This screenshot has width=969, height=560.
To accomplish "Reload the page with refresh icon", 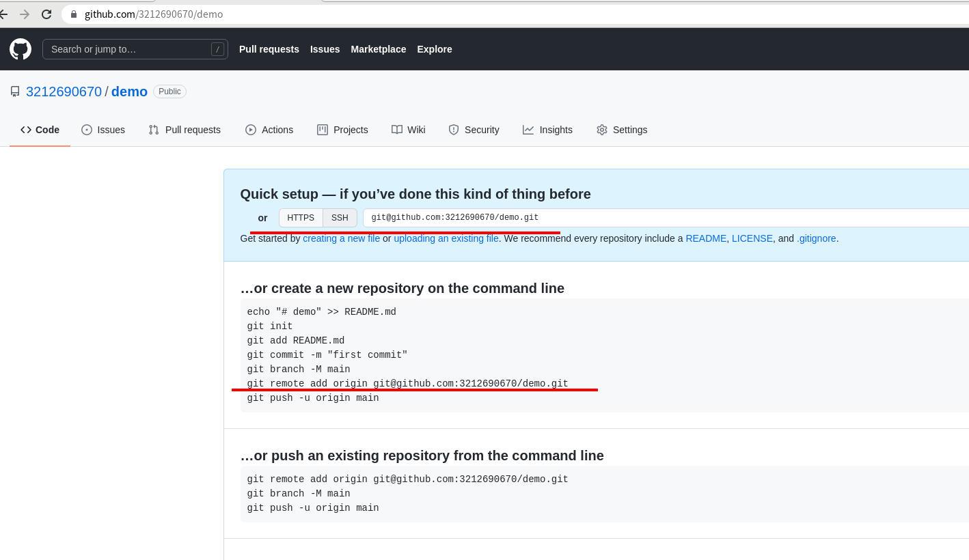I will pyautogui.click(x=46, y=14).
